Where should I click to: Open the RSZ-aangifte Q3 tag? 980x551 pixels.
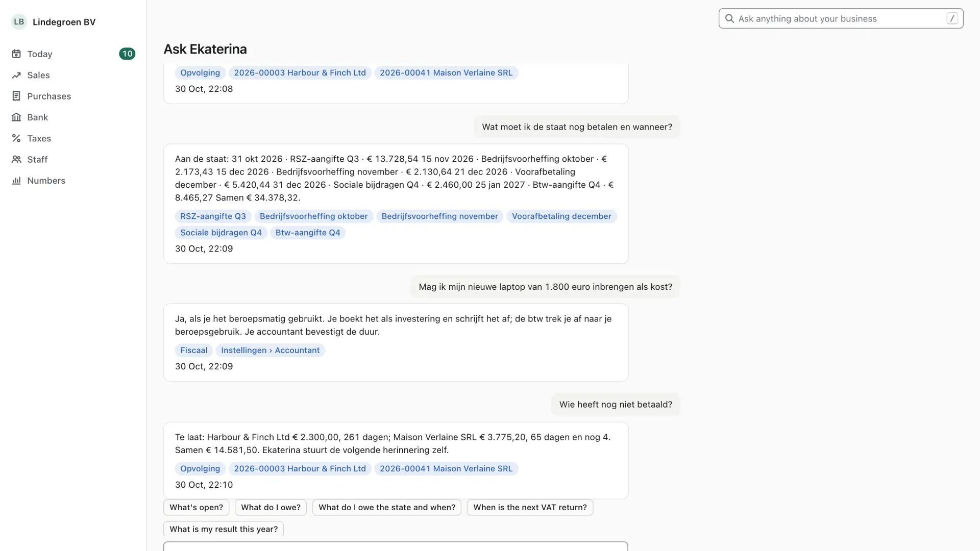click(x=213, y=216)
